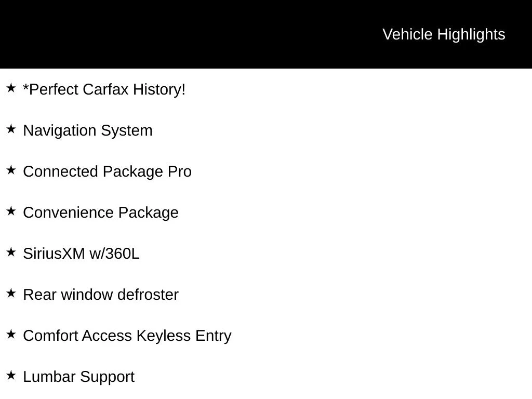Click Comfort Access Keyless Entry text
Viewport: 532px width, 399px height.
[127, 336]
